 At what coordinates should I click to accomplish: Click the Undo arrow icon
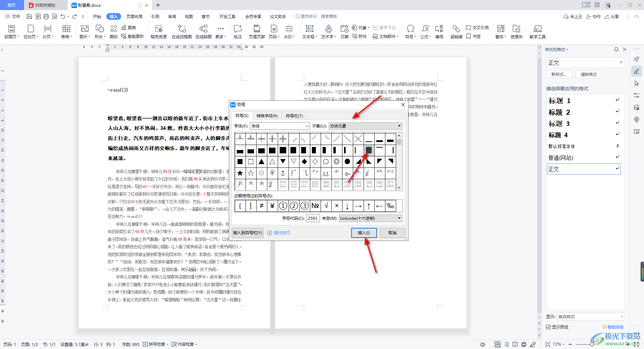(63, 16)
